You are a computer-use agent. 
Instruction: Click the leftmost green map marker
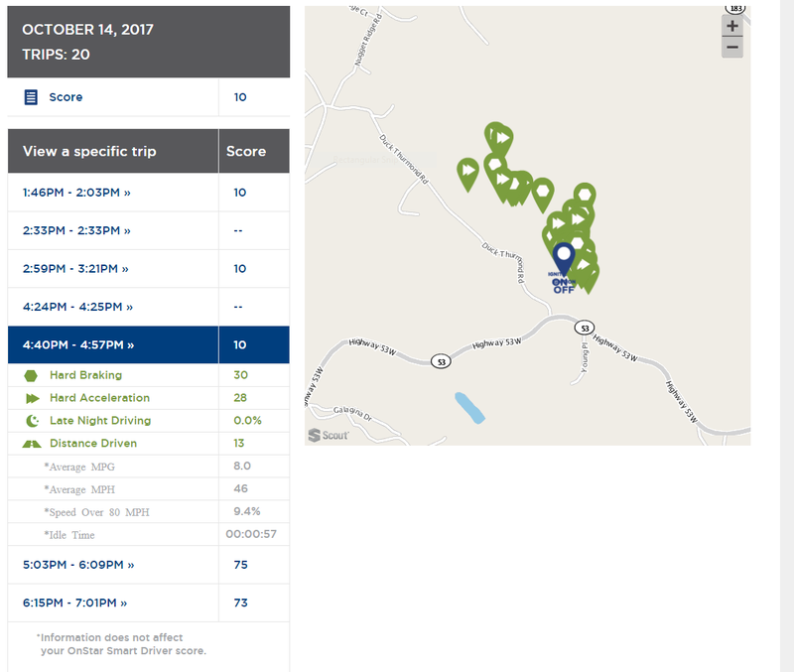pos(466,173)
